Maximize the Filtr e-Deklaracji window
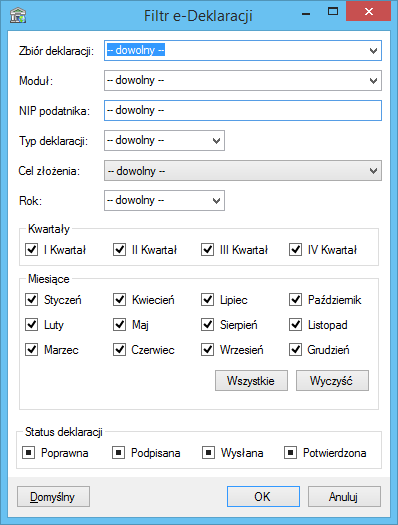Viewport: 398px width, 525px height. (x=333, y=12)
